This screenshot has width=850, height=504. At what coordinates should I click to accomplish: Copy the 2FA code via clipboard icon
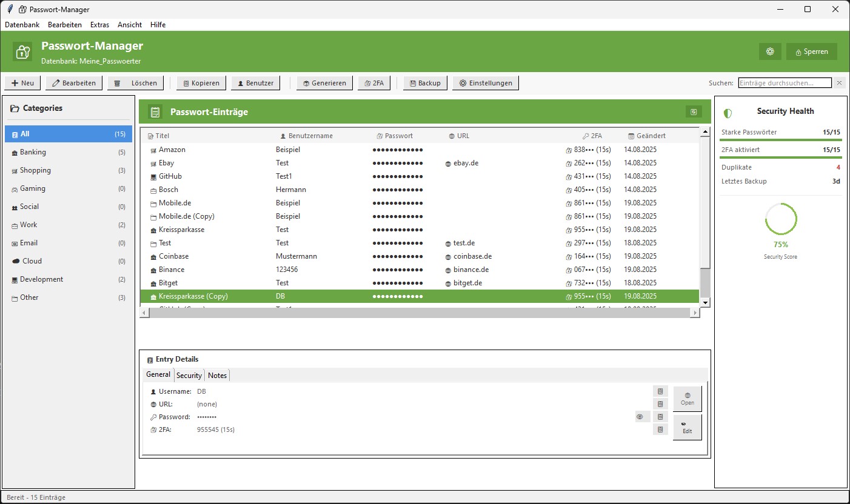pyautogui.click(x=660, y=429)
